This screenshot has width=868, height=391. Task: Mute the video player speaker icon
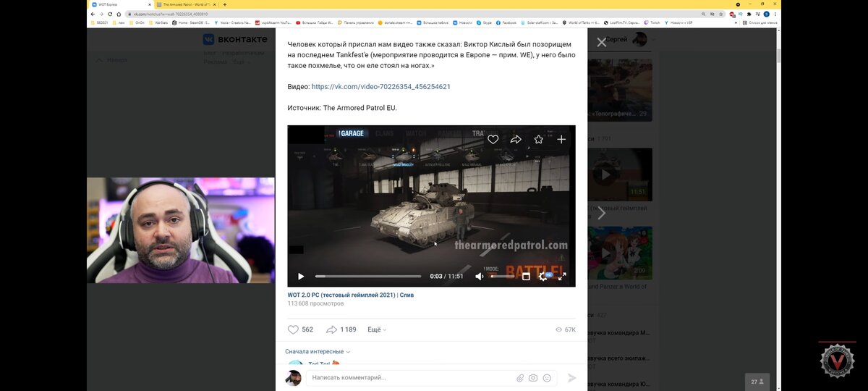[x=480, y=277]
